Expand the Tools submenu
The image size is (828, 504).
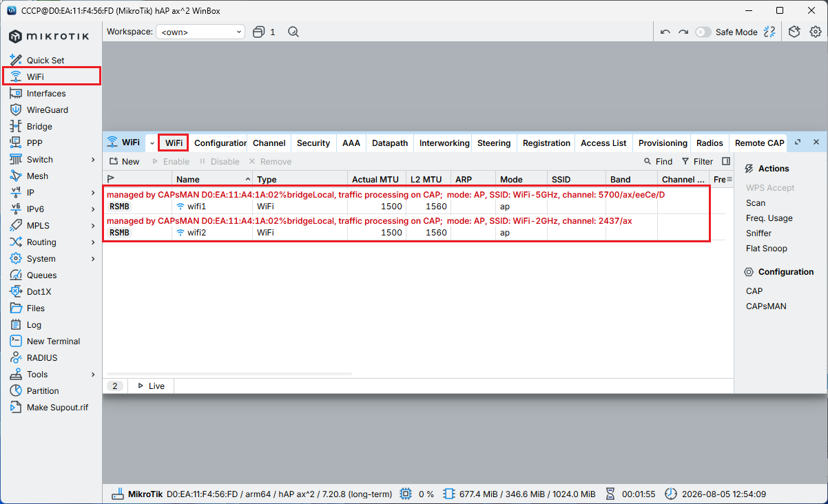tap(93, 374)
